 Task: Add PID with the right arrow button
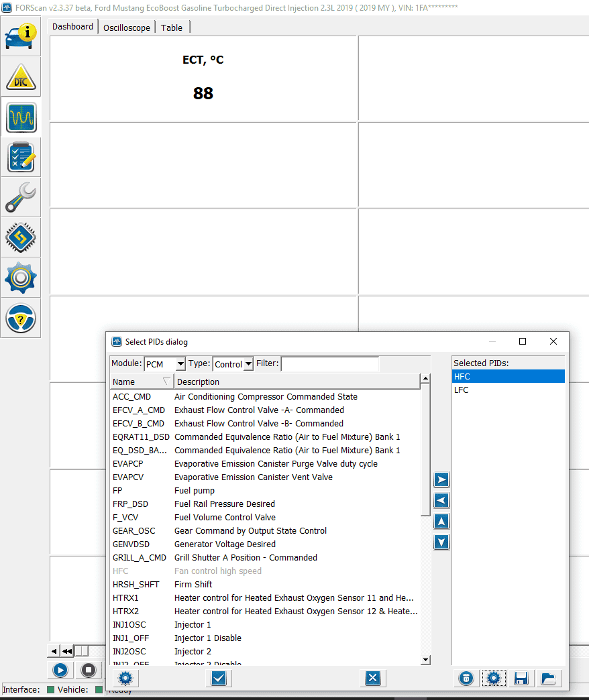pos(441,480)
